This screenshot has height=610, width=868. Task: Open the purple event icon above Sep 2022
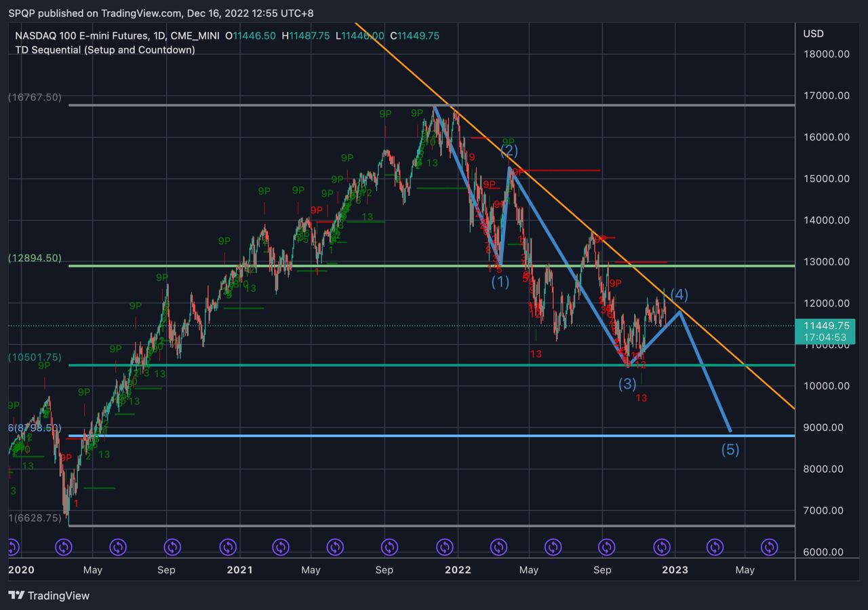606,547
